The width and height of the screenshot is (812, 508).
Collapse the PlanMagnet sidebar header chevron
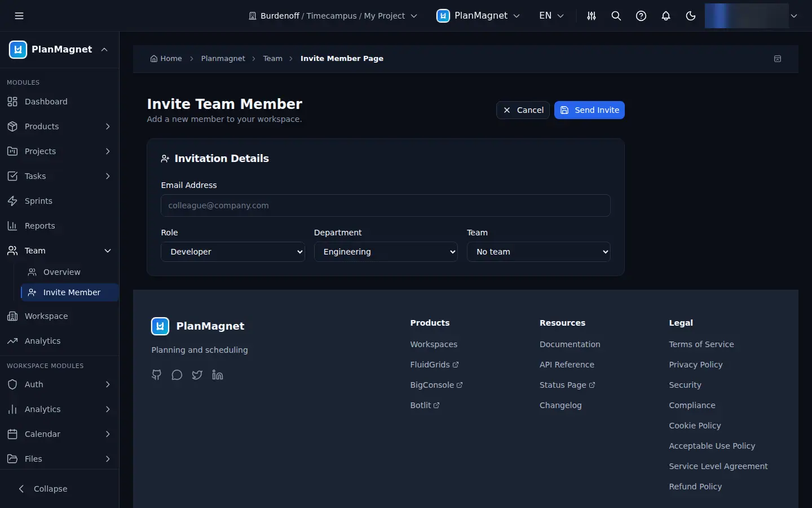click(104, 50)
